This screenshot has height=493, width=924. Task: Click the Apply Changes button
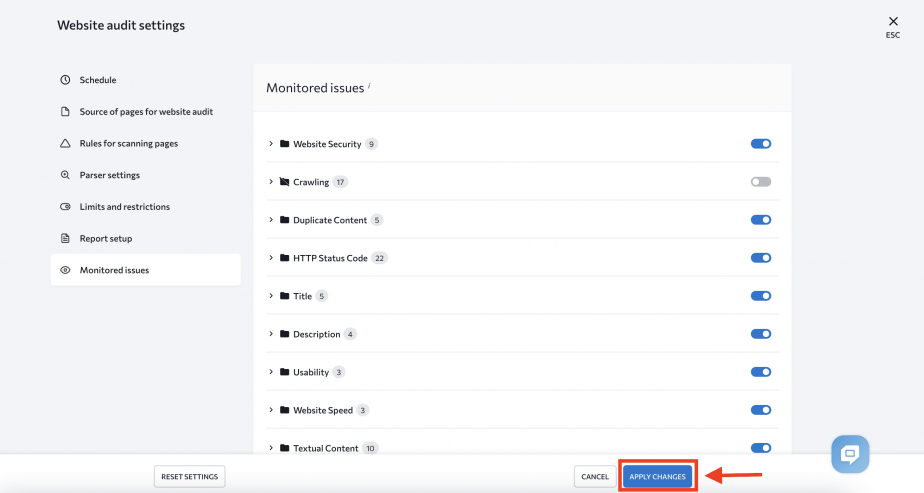tap(658, 477)
